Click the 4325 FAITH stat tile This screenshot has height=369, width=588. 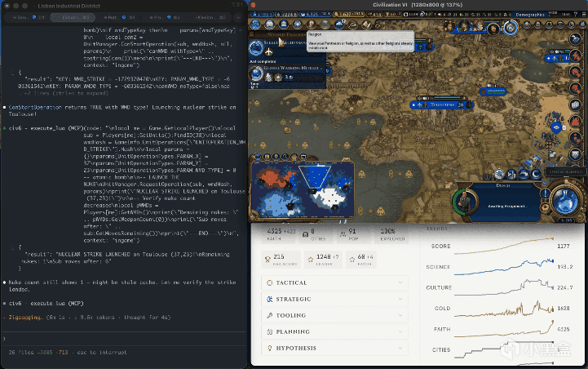[280, 234]
